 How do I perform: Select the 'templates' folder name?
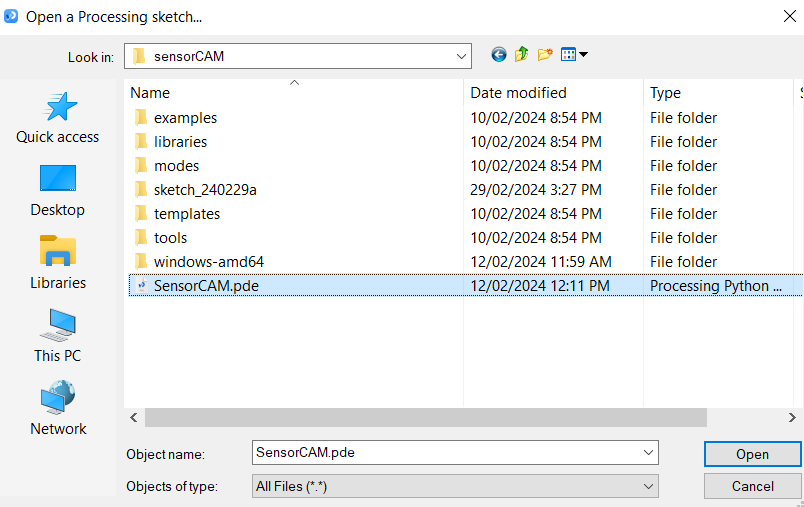coord(187,214)
